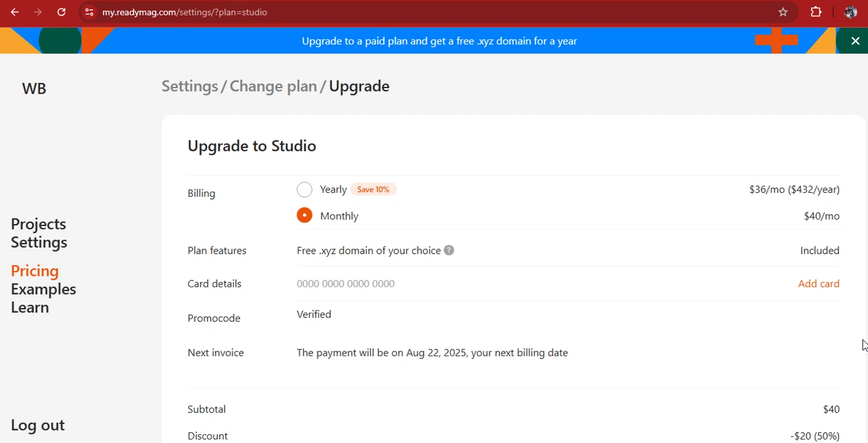This screenshot has height=443, width=868.
Task: Click the browser forward arrow
Action: coord(38,12)
